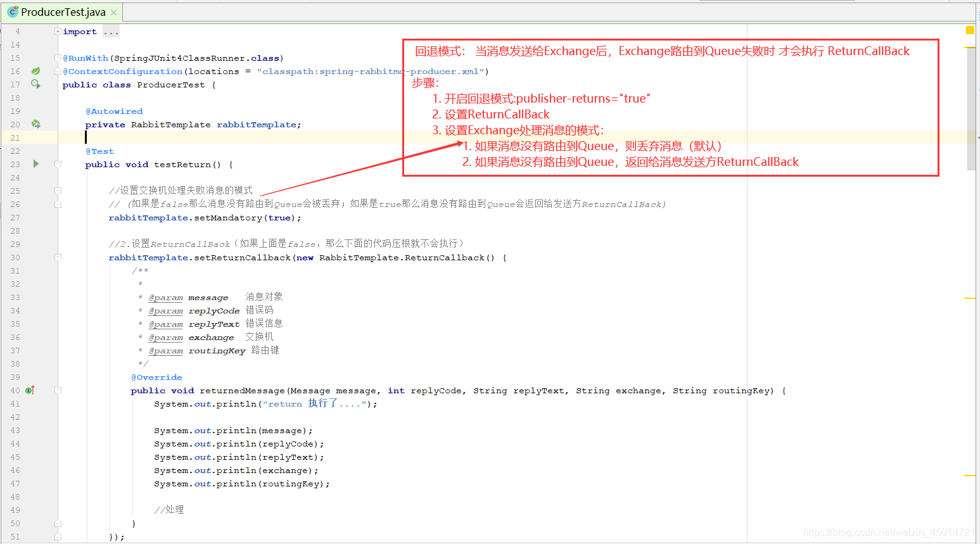980x544 pixels.
Task: Click the comment fold end marker on line 26
Action: (58, 204)
